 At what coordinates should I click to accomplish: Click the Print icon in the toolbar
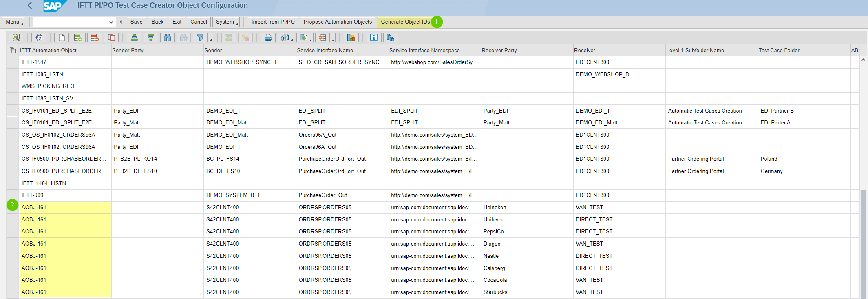[268, 38]
